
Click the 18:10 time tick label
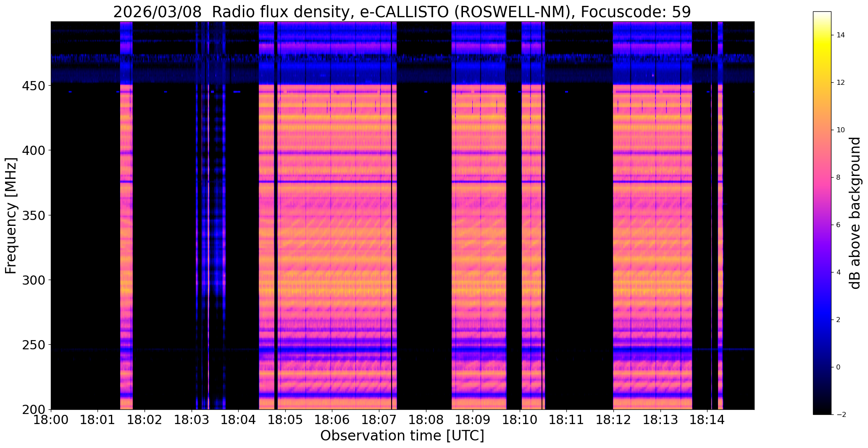click(x=520, y=420)
